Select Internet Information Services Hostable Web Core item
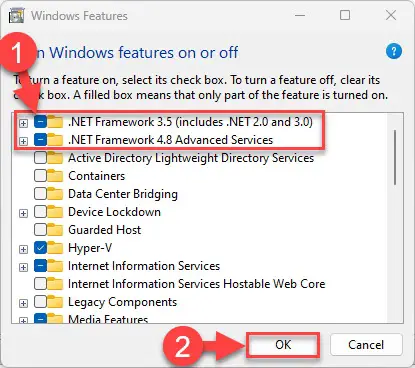This screenshot has height=368, width=415. click(196, 284)
